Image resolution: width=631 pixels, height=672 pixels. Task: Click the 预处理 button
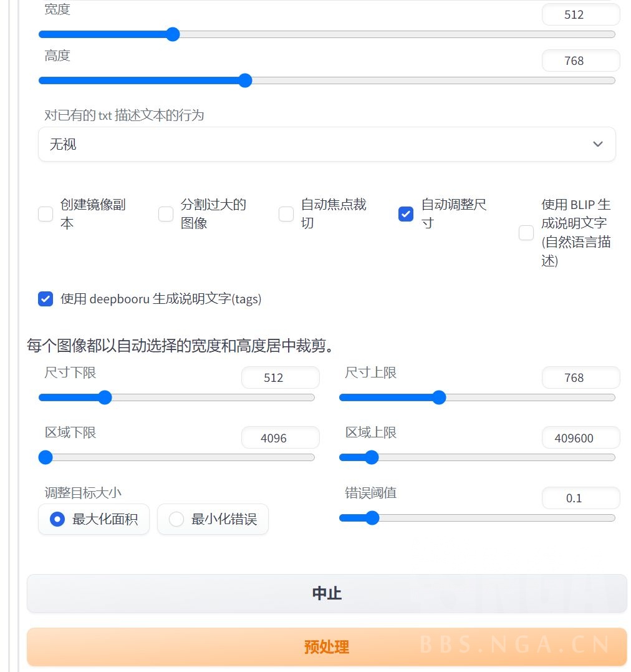click(327, 647)
